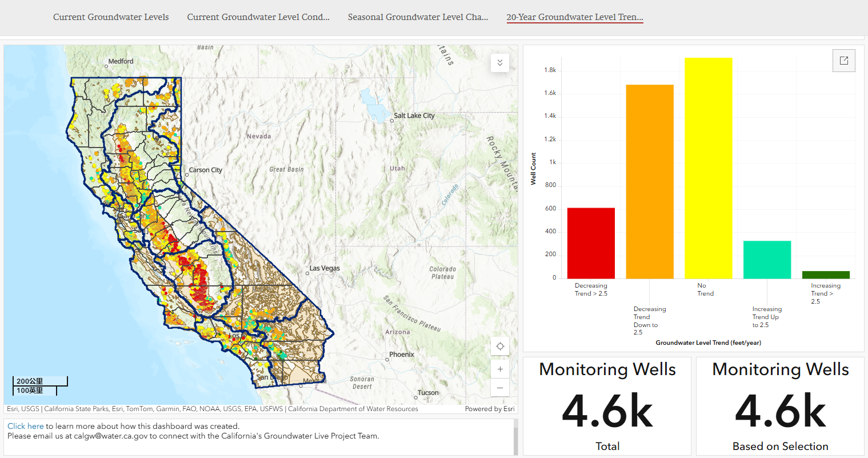
Task: Select the yellow No Trend bar
Action: [708, 168]
